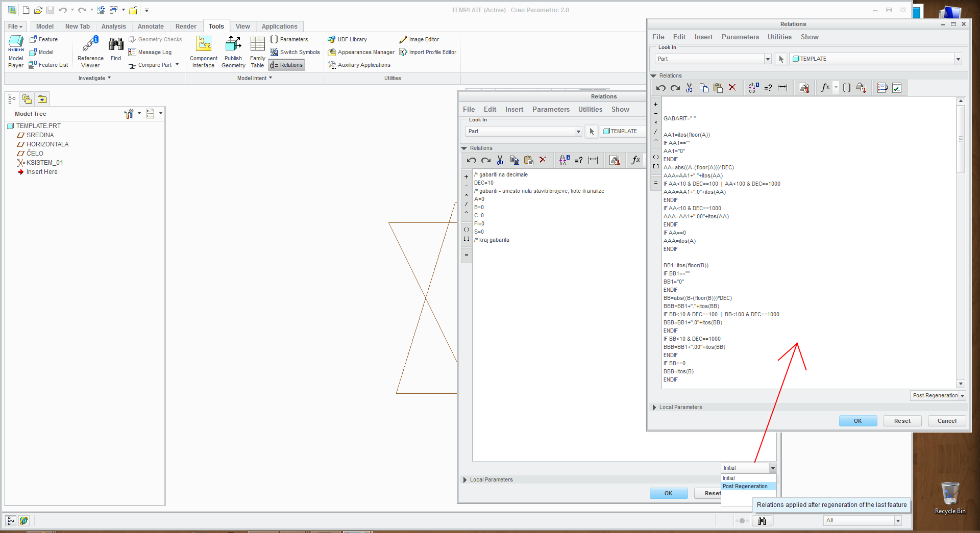Open Parameters from the ribbon
This screenshot has width=980, height=533.
coord(289,39)
